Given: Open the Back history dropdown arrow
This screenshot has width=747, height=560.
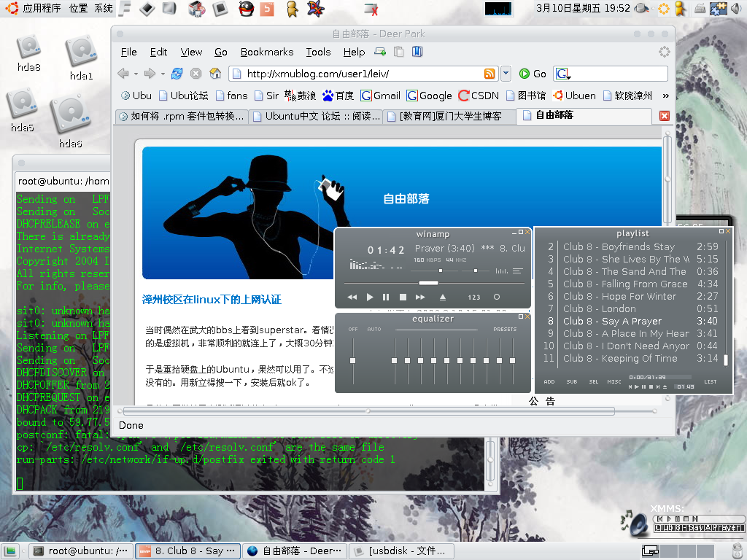Looking at the screenshot, I should click(136, 74).
